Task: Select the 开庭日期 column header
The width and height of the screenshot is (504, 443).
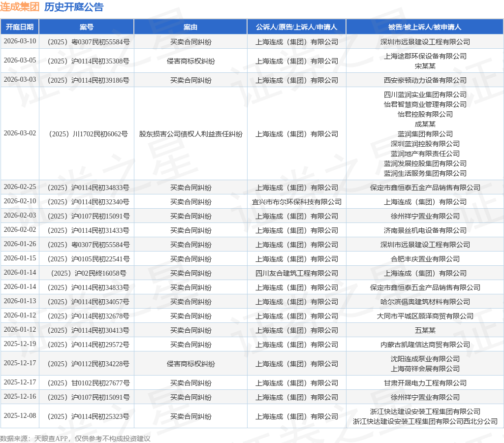Action: [20, 27]
